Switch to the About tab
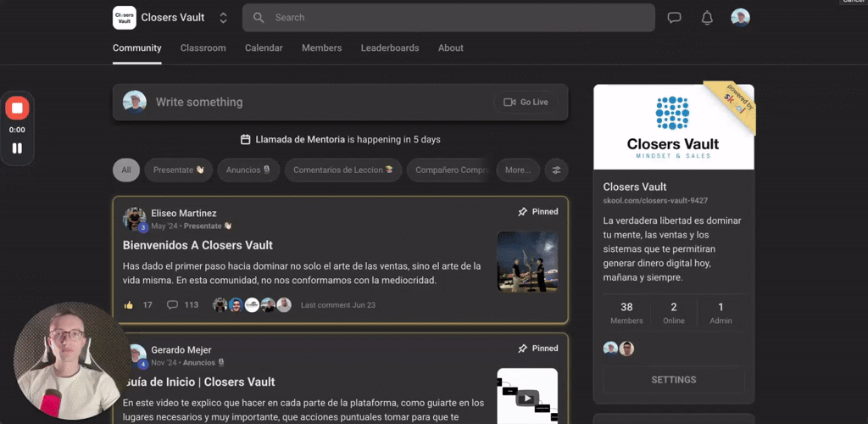The width and height of the screenshot is (868, 424). pos(451,48)
